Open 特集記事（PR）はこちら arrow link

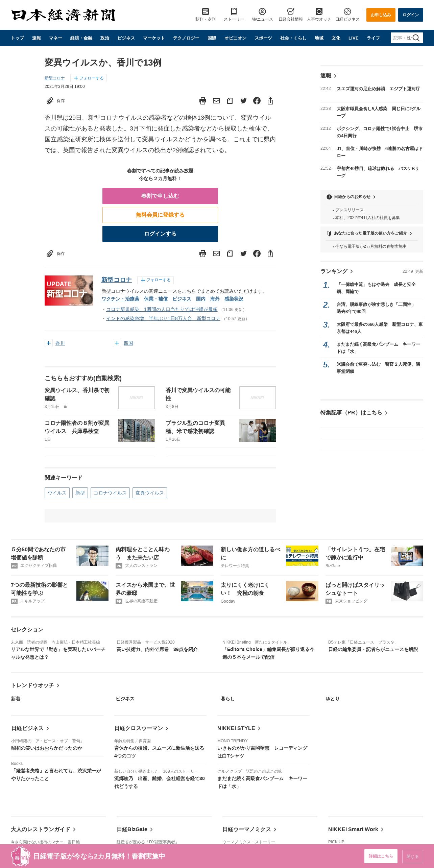[x=354, y=412]
